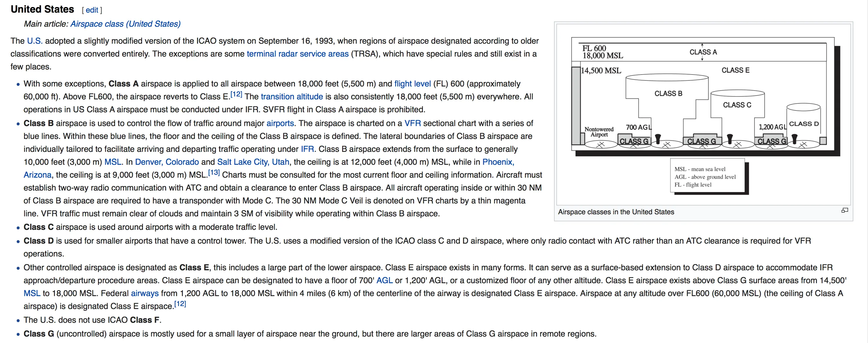Click the MSL link before 'to 18,000 MSL'

[32, 293]
